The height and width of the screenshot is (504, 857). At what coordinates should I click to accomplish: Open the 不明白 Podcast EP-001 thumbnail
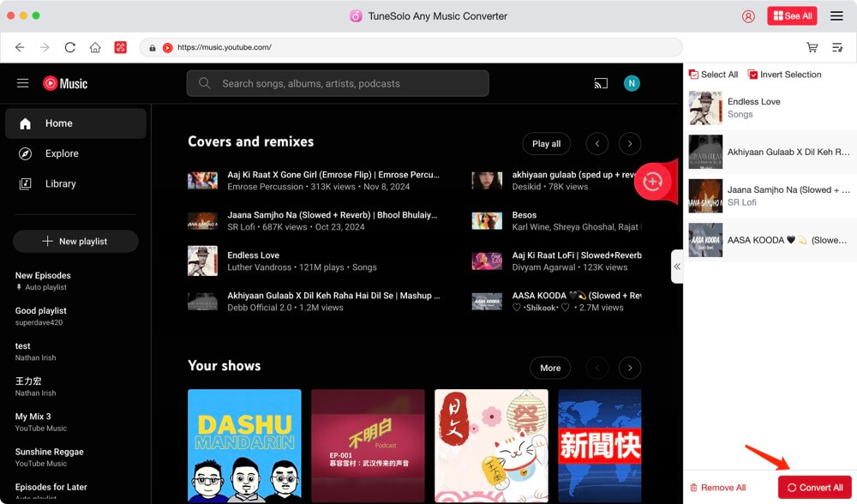click(x=368, y=446)
